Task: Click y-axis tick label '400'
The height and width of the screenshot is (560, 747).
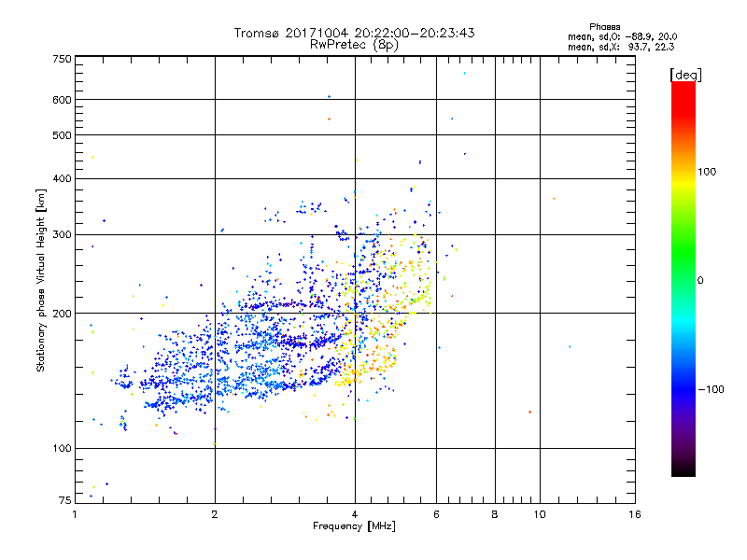Action: (62, 179)
